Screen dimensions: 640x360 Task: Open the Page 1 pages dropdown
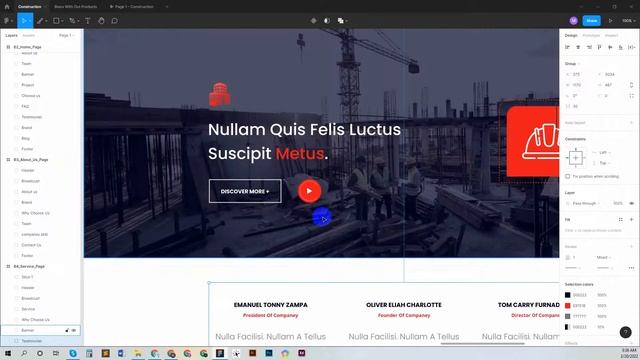pos(67,36)
